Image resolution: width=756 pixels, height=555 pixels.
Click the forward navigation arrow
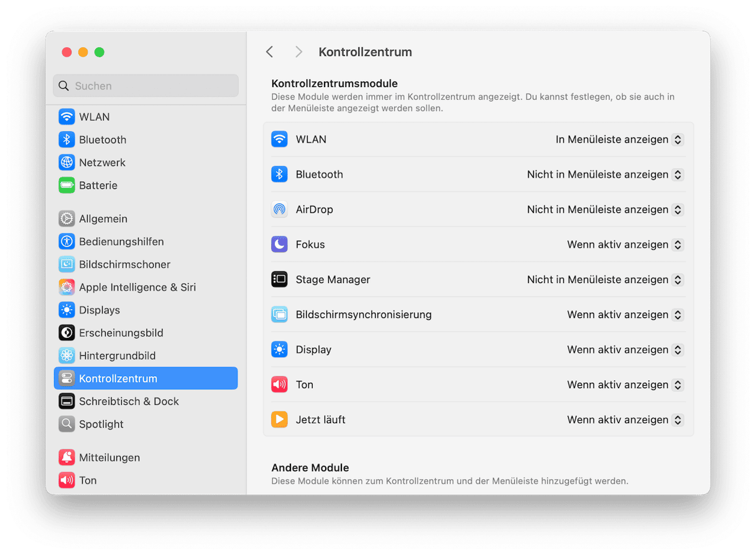pyautogui.click(x=298, y=52)
